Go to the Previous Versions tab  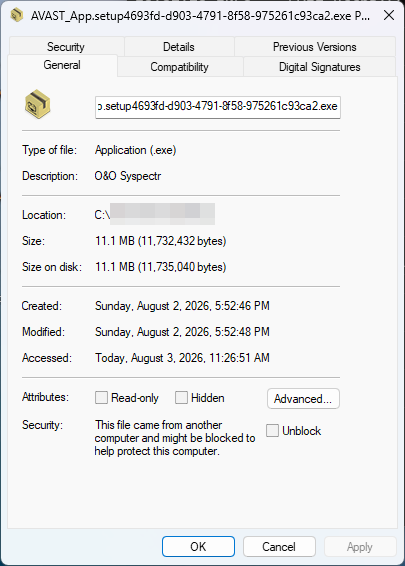point(314,47)
